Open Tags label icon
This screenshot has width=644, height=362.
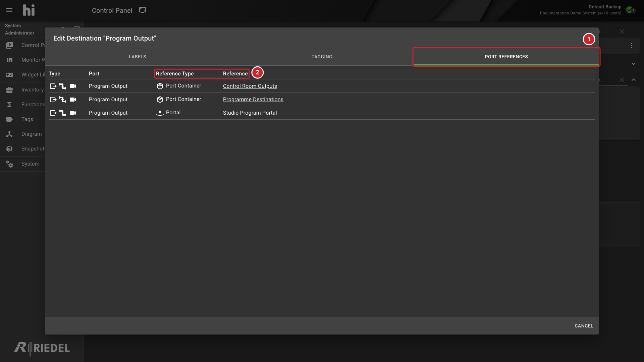point(9,119)
